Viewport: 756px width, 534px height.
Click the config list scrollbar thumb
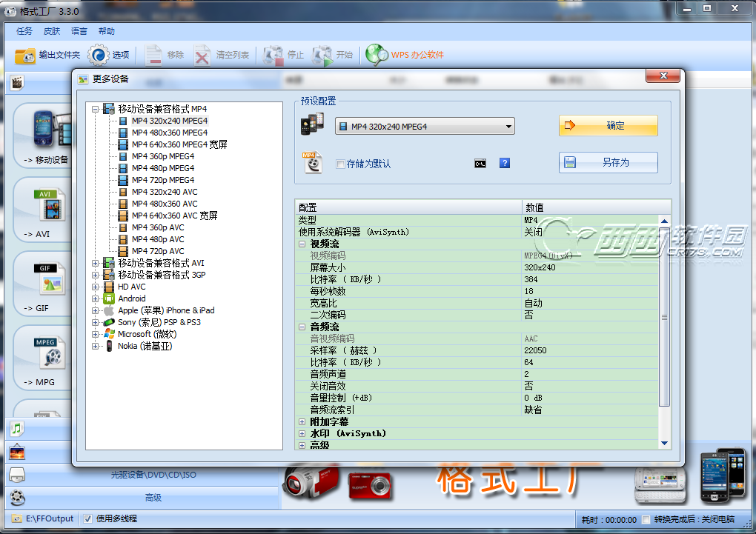click(x=664, y=316)
